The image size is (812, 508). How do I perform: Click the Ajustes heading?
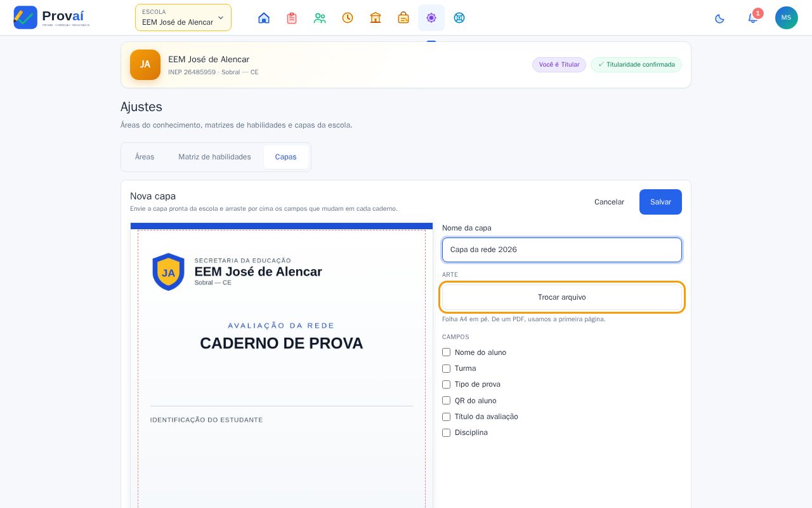(x=141, y=107)
